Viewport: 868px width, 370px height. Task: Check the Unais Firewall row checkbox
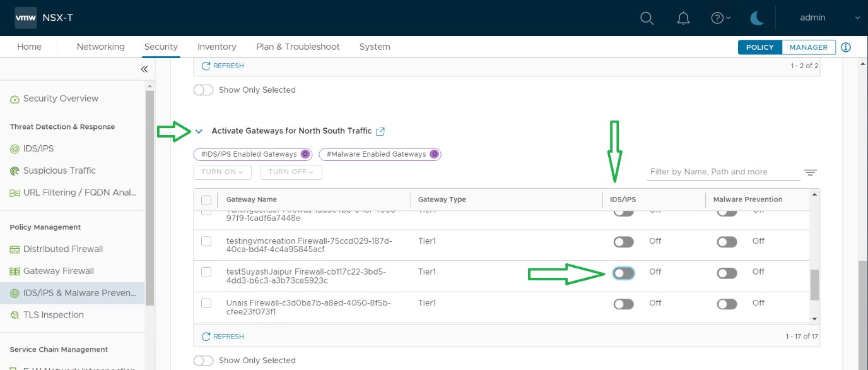(206, 303)
